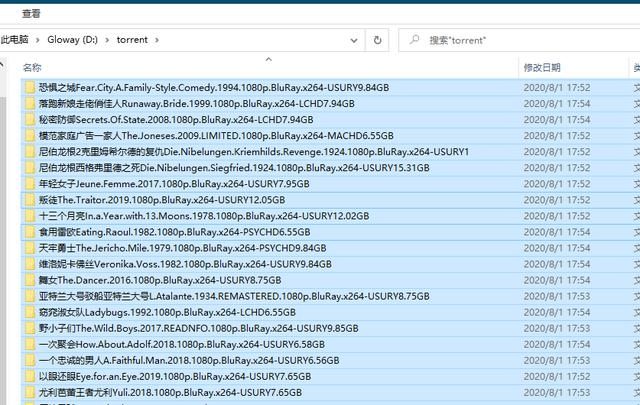Screen dimensions: 640x405
Task: Select folder name The.Wild.Boys.2017.READNFO
Action: click(199, 328)
